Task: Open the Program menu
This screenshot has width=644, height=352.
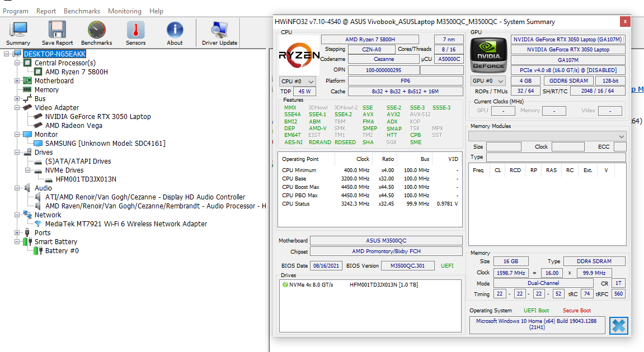Action: [x=16, y=11]
